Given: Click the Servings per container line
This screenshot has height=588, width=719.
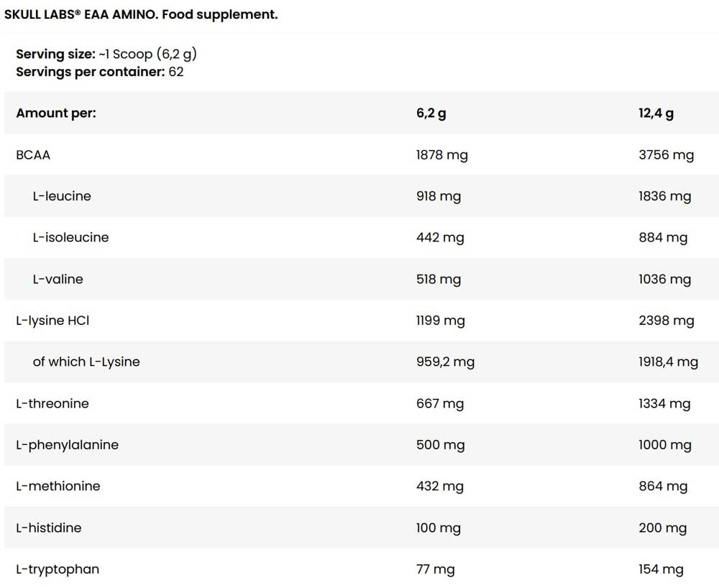Looking at the screenshot, I should pyautogui.click(x=99, y=72).
